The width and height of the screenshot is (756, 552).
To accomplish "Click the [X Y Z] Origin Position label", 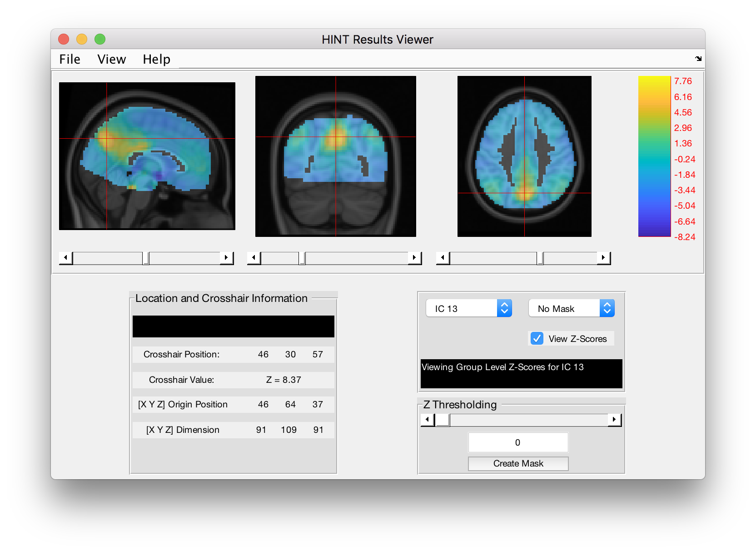I will click(x=183, y=404).
